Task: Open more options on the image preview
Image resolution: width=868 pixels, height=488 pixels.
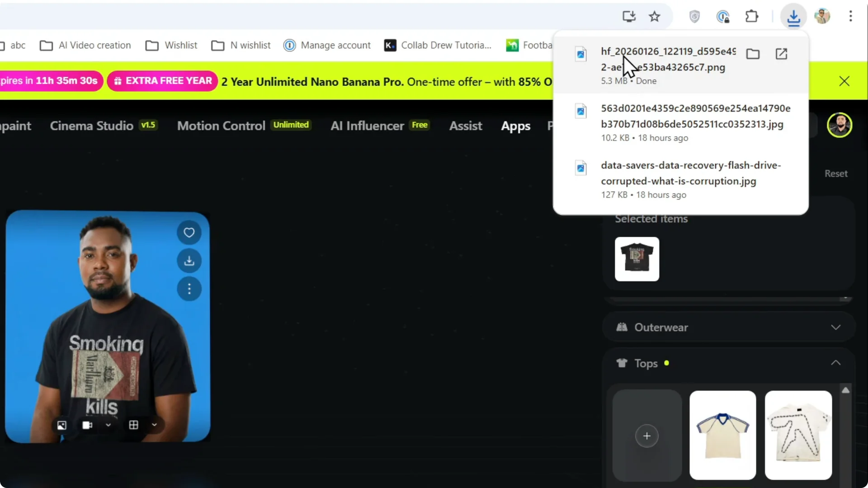Action: click(x=189, y=289)
